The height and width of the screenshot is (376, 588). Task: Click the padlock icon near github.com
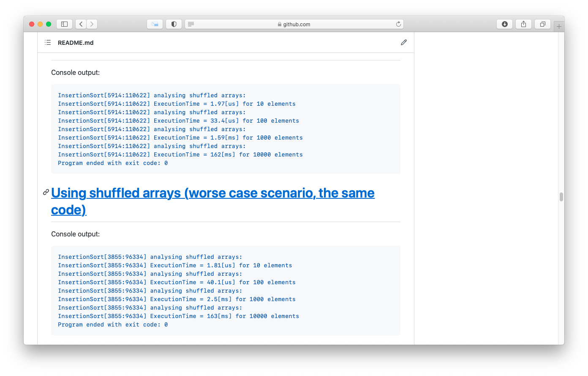(x=280, y=24)
